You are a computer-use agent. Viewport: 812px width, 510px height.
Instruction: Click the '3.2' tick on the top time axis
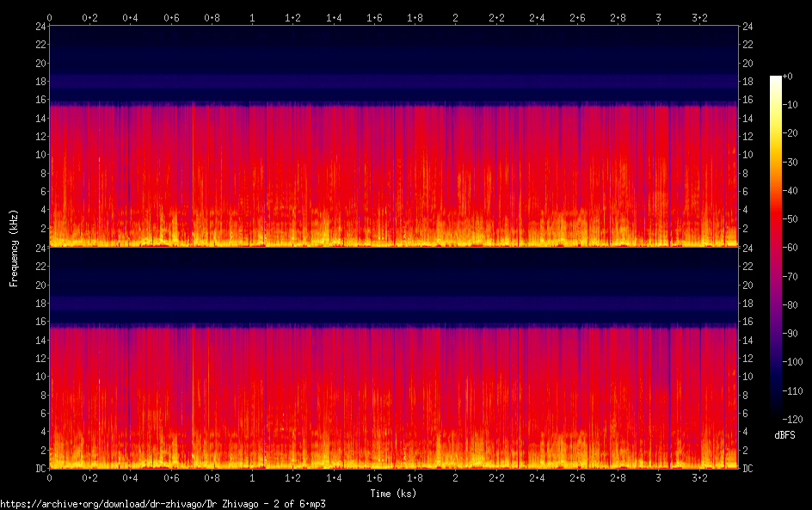(698, 17)
